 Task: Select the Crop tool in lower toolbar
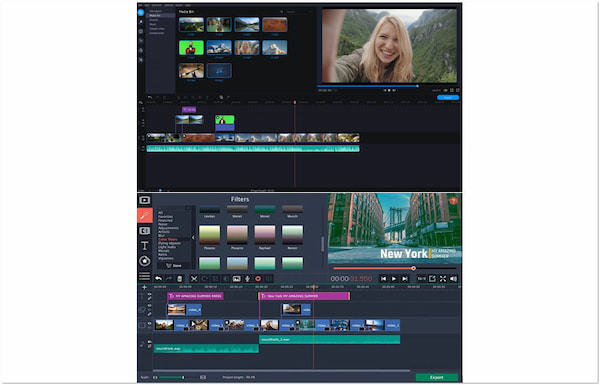click(215, 279)
